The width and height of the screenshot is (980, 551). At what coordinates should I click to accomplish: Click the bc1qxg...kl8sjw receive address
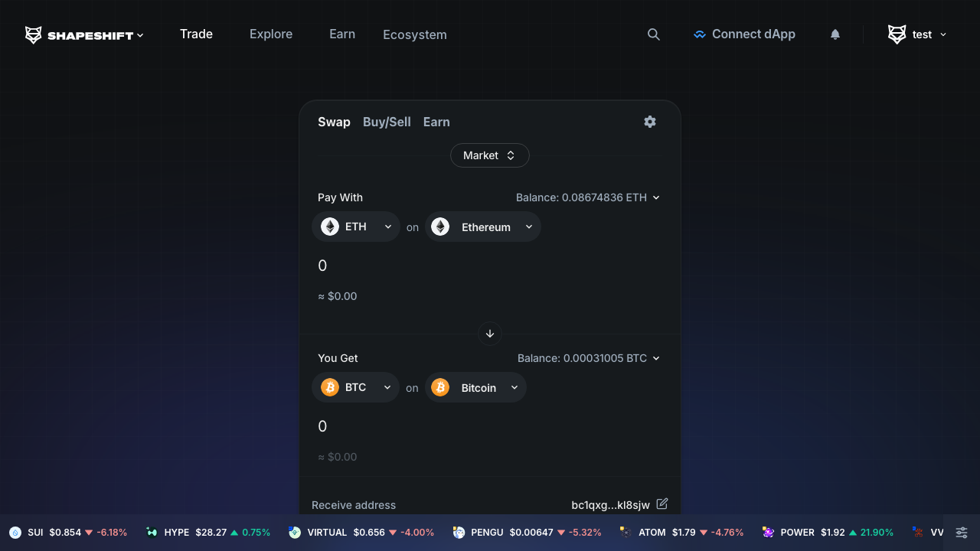pyautogui.click(x=609, y=504)
